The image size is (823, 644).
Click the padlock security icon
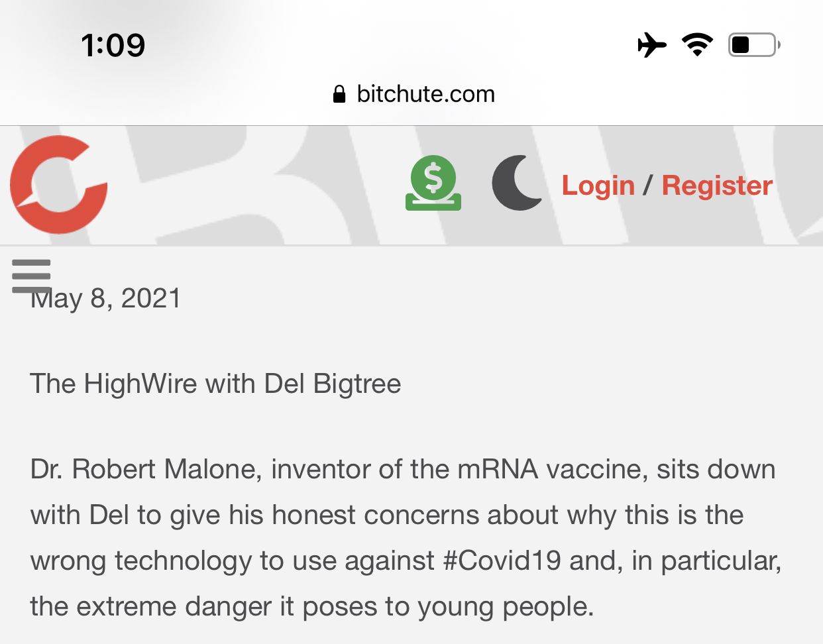339,94
